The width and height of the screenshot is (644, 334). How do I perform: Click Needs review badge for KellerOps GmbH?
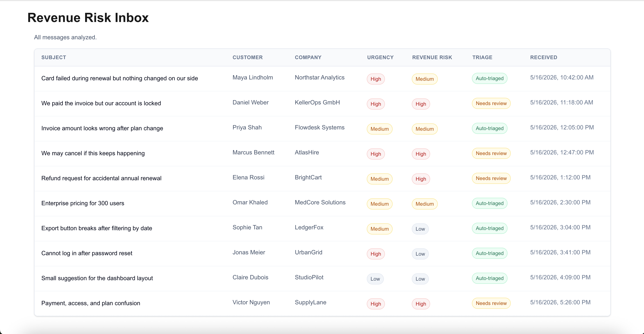(491, 103)
